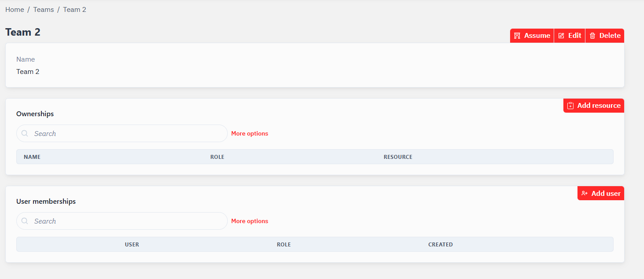Sort memberships by the USER column
Screen dimensions: 644x279
pyautogui.click(x=132, y=244)
